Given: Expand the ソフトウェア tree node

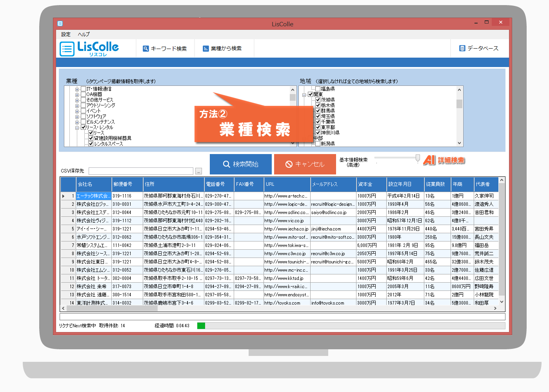Looking at the screenshot, I should pyautogui.click(x=77, y=117).
